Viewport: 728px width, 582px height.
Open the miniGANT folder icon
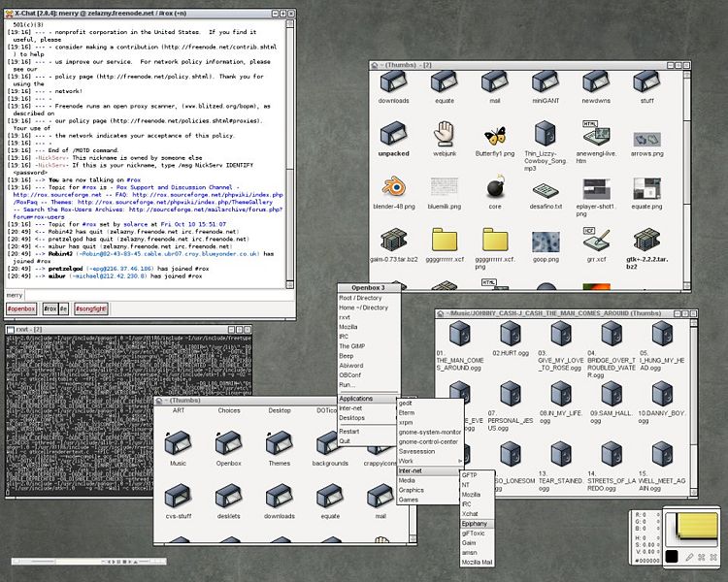pyautogui.click(x=546, y=81)
